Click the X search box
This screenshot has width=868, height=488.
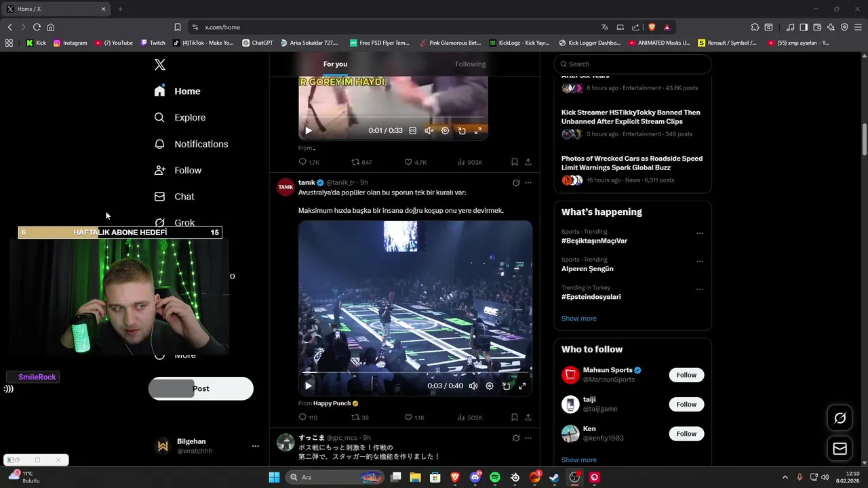point(633,64)
